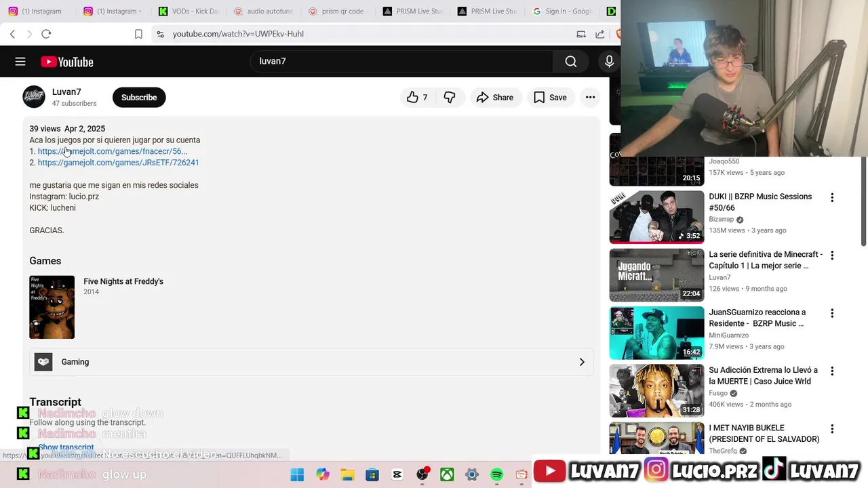Image resolution: width=868 pixels, height=488 pixels.
Task: Open the MiniGuarnizo channel name
Action: (x=729, y=335)
